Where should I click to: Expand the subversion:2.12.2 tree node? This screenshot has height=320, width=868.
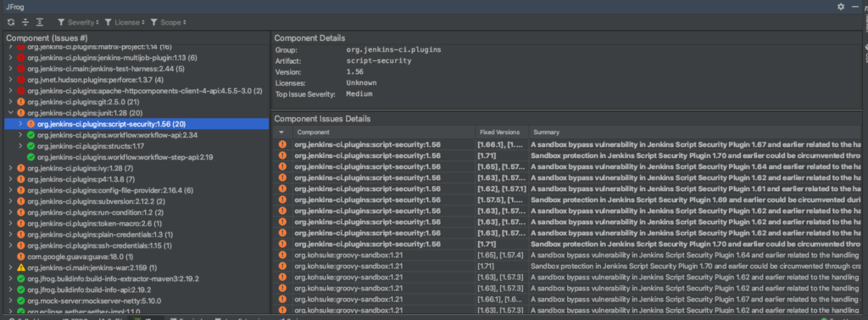10,201
